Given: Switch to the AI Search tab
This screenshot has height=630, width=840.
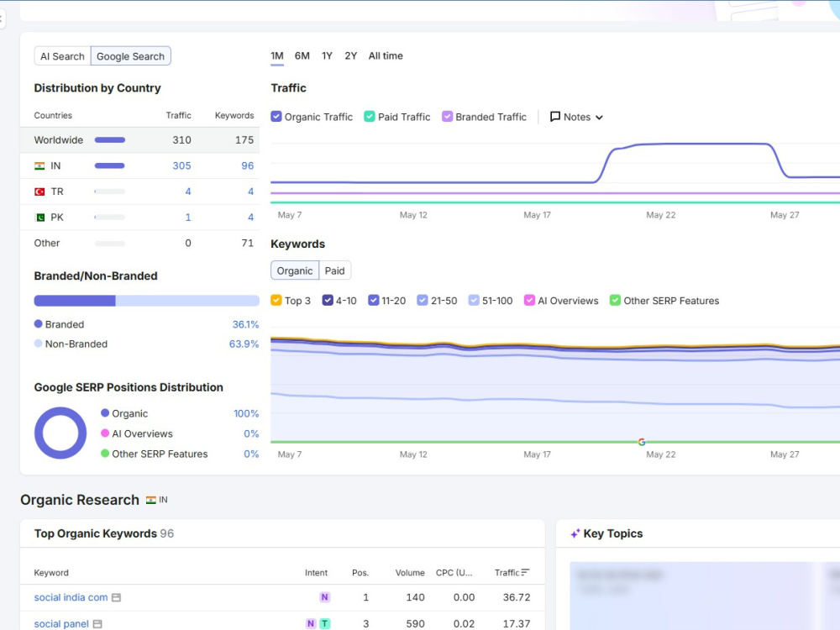Looking at the screenshot, I should click(63, 56).
